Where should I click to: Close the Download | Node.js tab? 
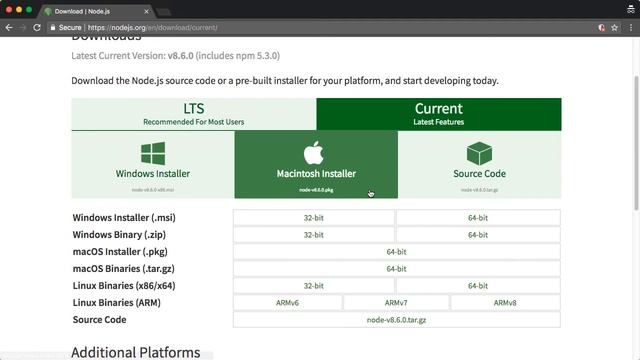coord(147,11)
